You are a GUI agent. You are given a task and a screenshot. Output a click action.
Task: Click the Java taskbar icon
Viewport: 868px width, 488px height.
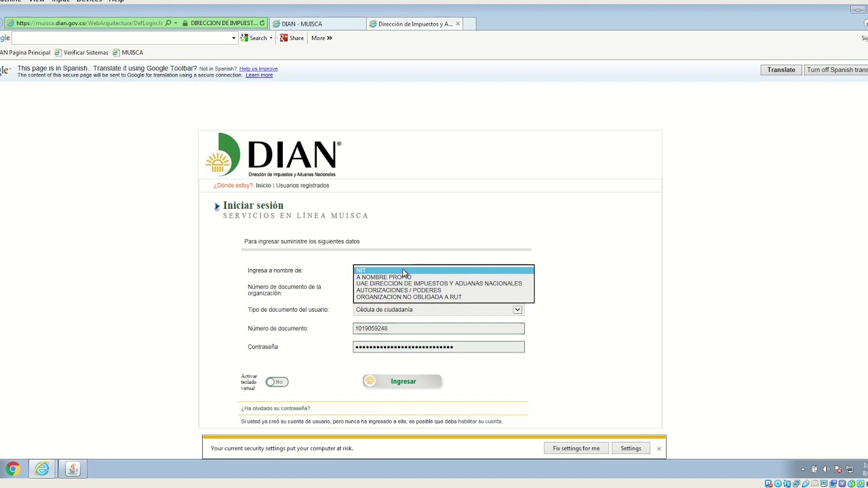(x=73, y=468)
